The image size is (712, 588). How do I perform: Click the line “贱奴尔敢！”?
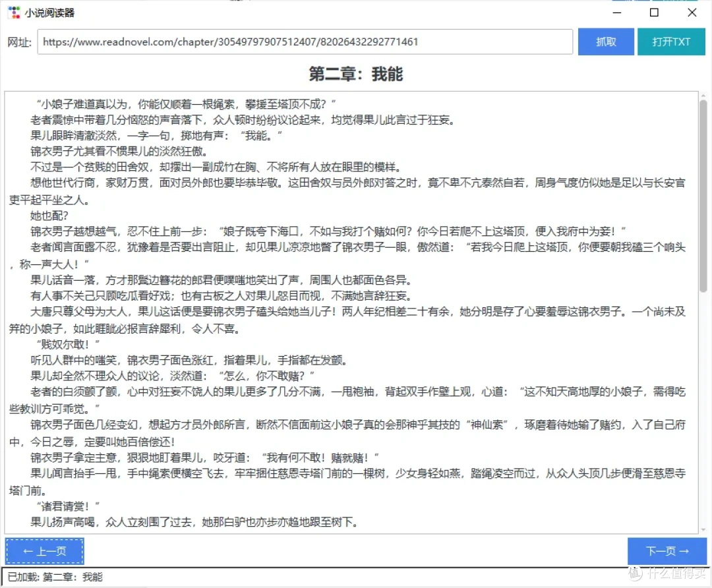click(68, 344)
